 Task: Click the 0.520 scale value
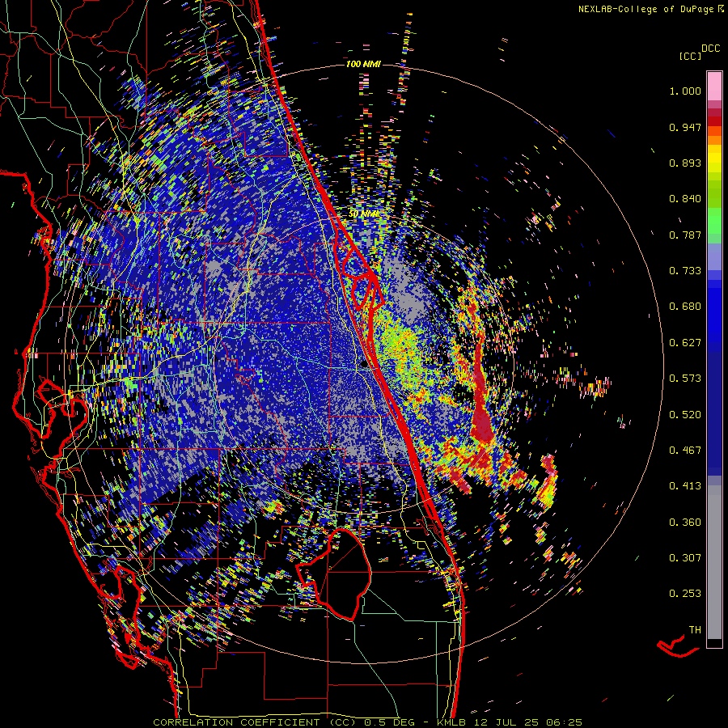[685, 414]
